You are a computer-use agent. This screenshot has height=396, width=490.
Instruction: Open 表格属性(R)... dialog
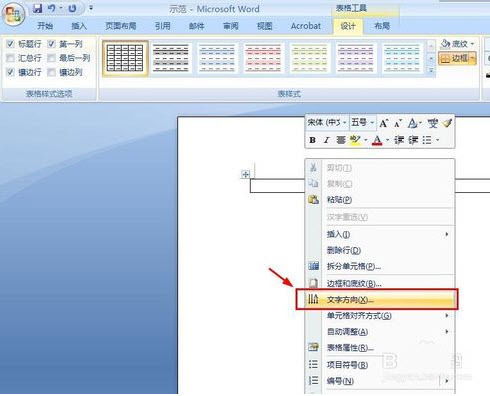(x=380, y=348)
